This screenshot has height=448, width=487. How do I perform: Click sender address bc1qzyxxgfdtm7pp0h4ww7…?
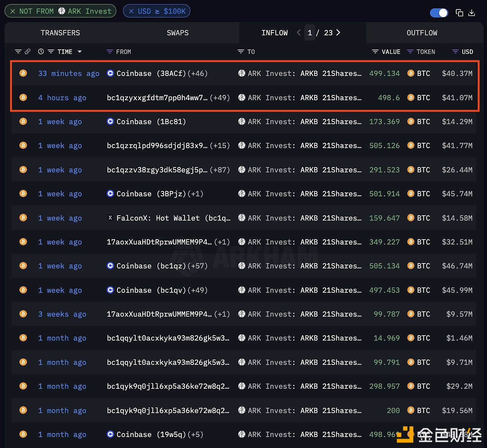157,98
